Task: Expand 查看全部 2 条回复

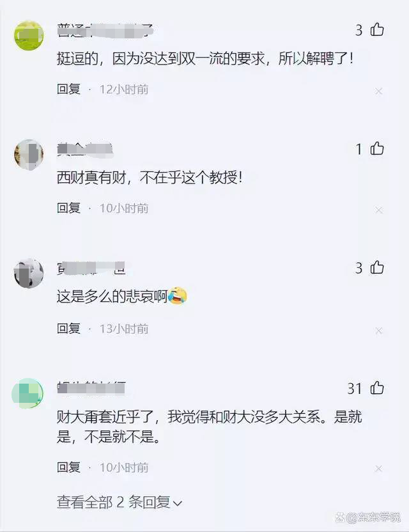Action: (x=120, y=502)
